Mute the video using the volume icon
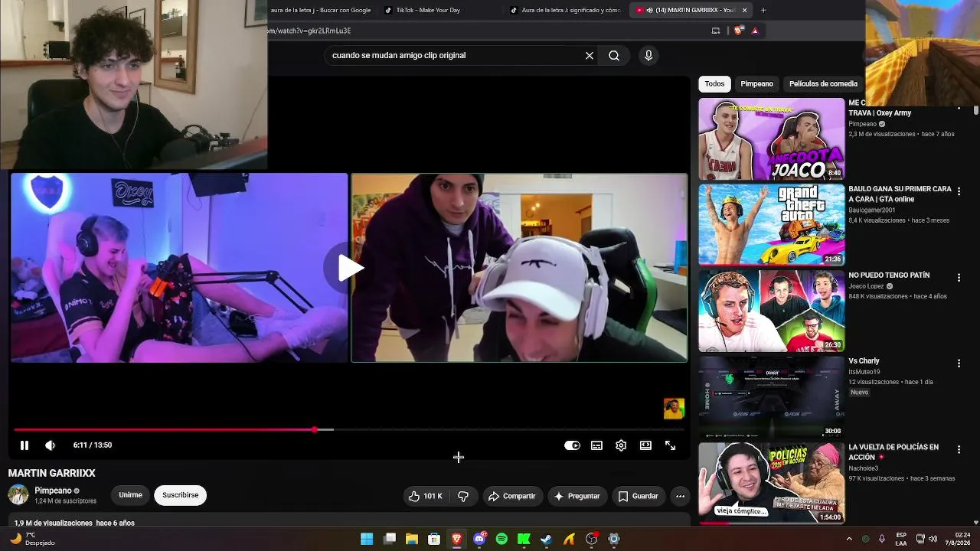 (50, 445)
